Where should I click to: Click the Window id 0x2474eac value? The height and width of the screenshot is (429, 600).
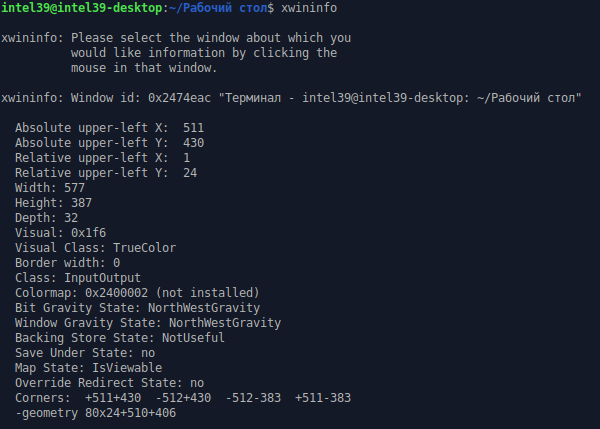click(179, 98)
